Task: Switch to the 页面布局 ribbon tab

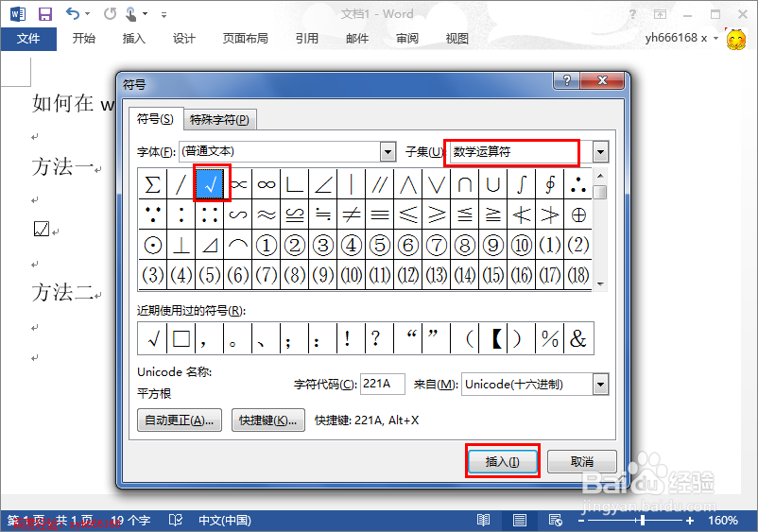Action: pyautogui.click(x=245, y=39)
